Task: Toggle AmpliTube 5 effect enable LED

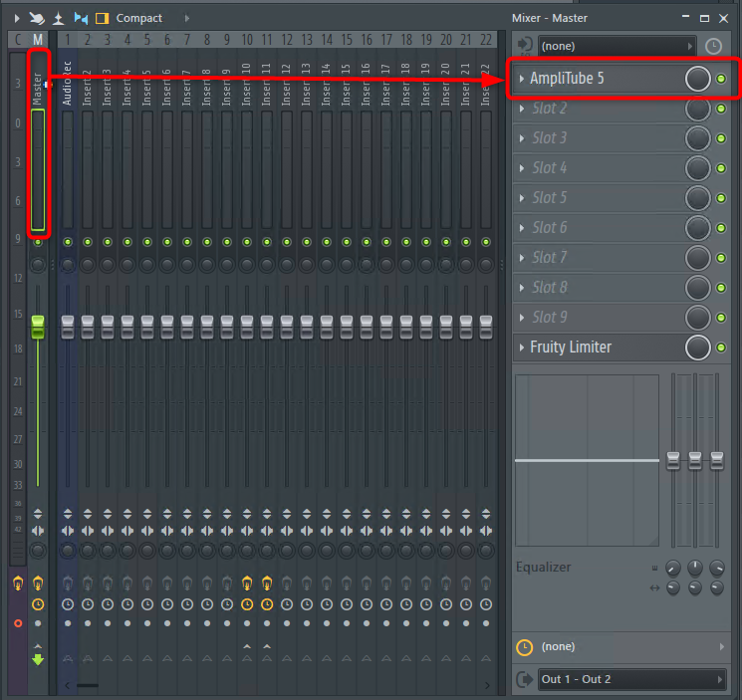Action: pyautogui.click(x=722, y=79)
